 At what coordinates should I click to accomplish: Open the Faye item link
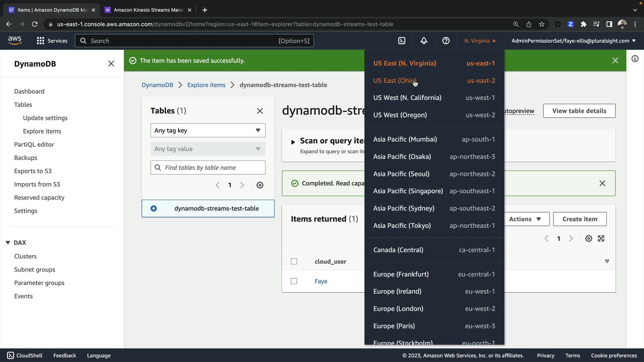click(x=321, y=281)
